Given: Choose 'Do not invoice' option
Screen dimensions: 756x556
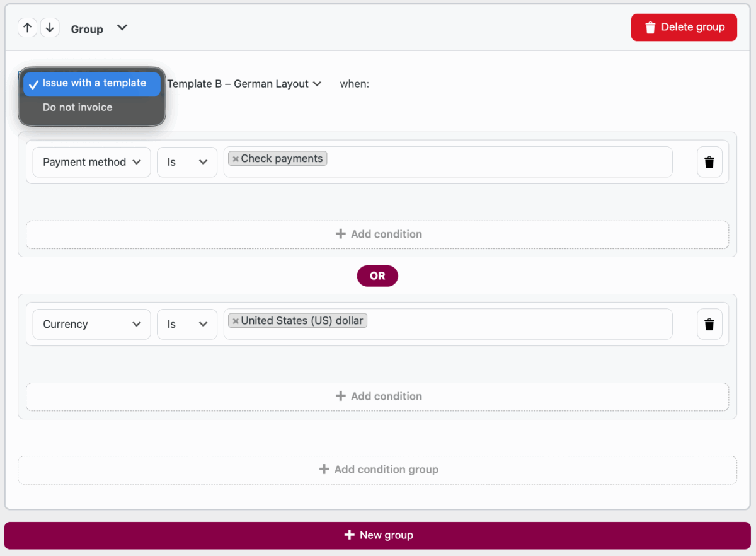Looking at the screenshot, I should (77, 107).
